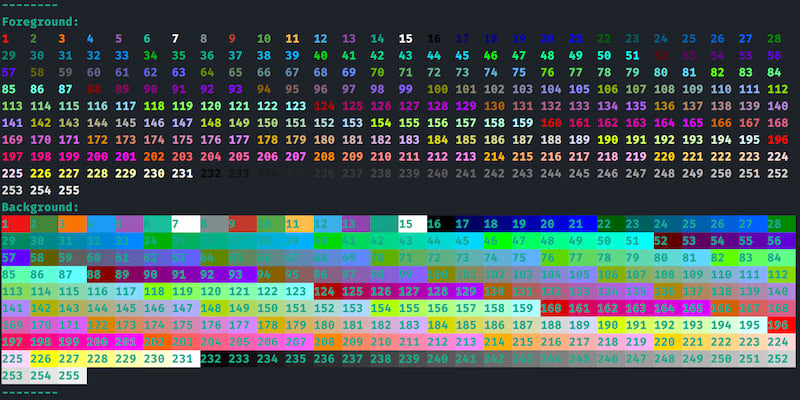This screenshot has width=800, height=400.
Task: Select foreground number 190 in yellow-green
Action: (x=607, y=140)
